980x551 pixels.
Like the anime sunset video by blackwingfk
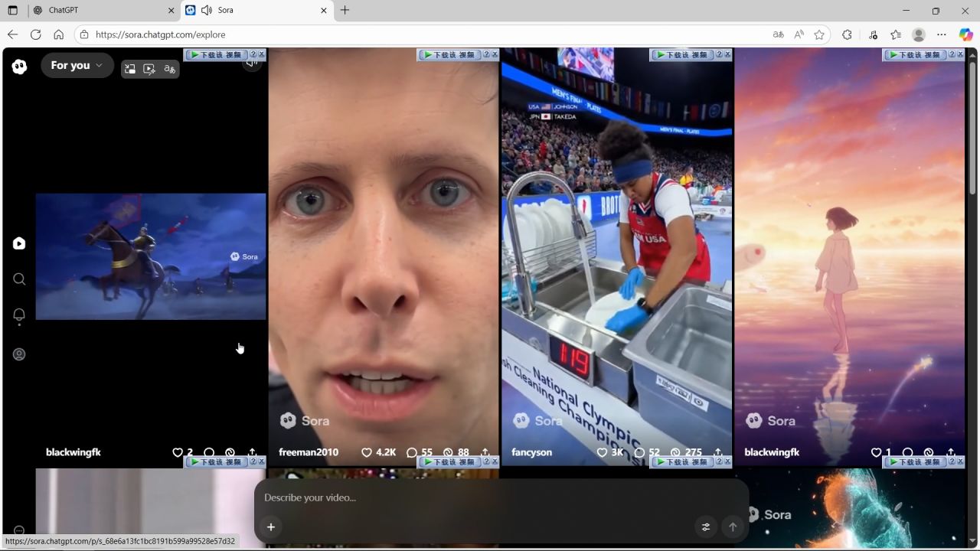coord(877,452)
